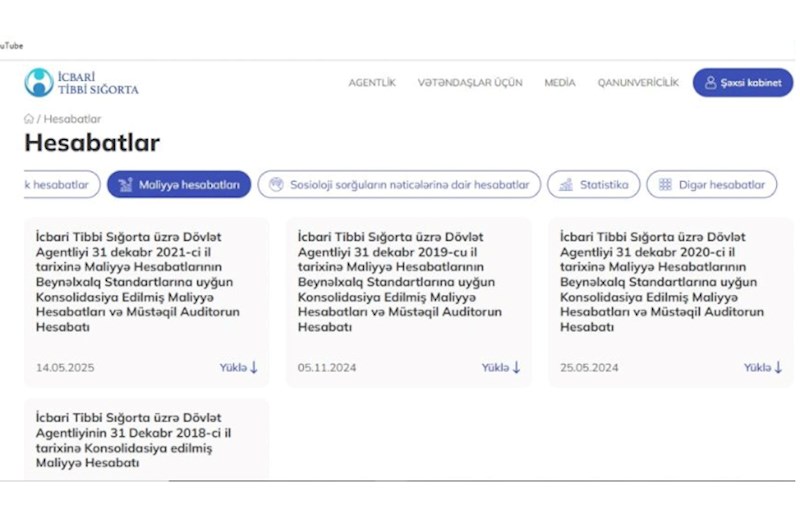Image resolution: width=800 pixels, height=525 pixels.
Task: Click the user icon in Şəxsi kabinet
Action: [710, 83]
